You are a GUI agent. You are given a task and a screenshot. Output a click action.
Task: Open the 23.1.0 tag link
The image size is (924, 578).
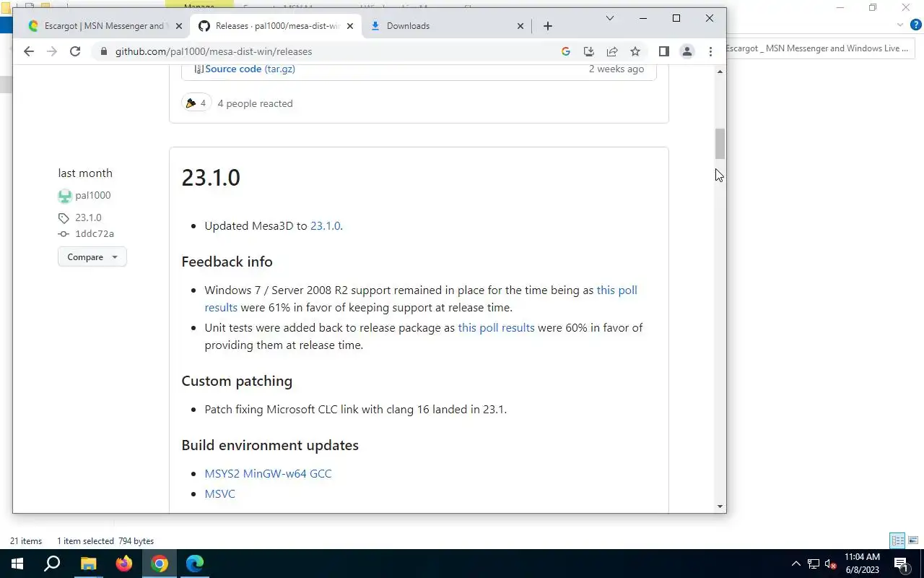(x=88, y=217)
